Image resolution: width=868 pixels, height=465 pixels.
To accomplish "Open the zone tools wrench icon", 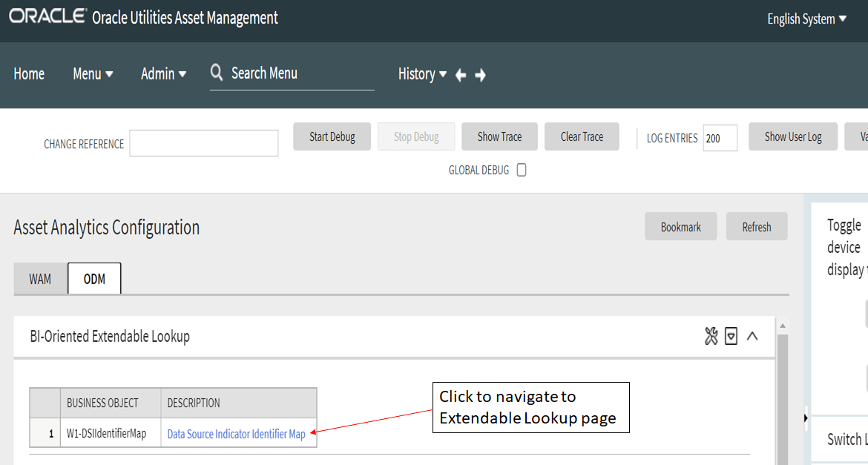I will pyautogui.click(x=710, y=336).
